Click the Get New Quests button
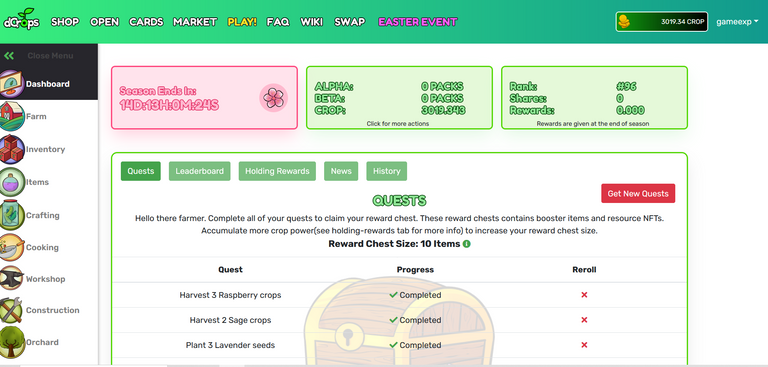The height and width of the screenshot is (367, 768). point(638,194)
